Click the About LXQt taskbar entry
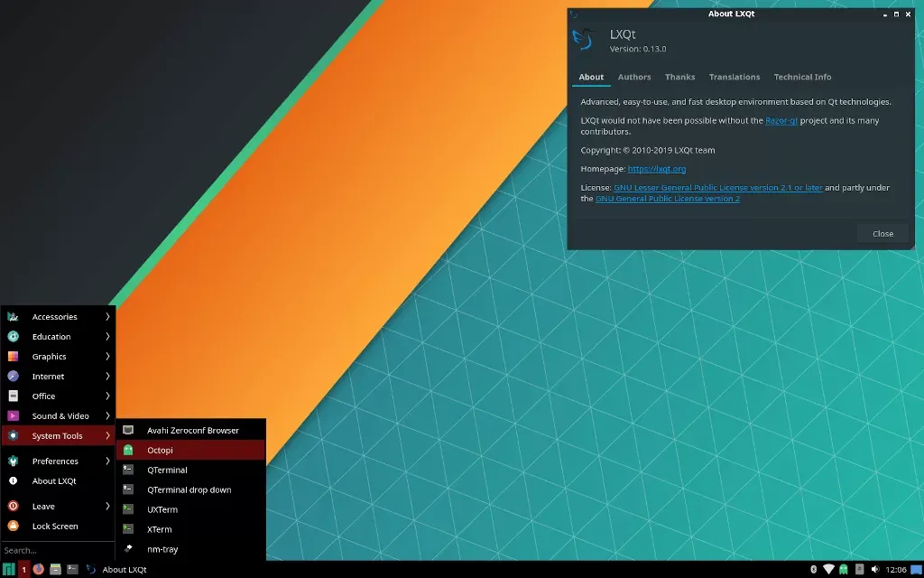Screen dimensions: 924x578 click(x=116, y=569)
